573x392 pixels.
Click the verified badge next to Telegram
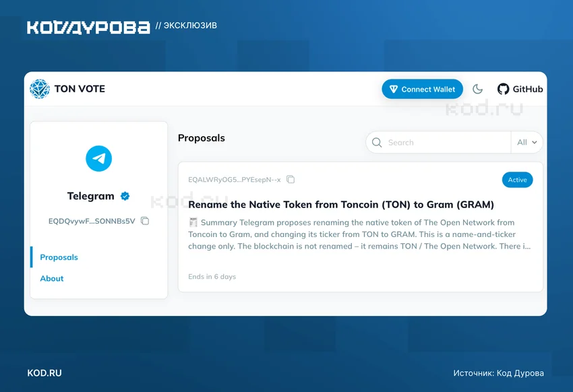125,196
